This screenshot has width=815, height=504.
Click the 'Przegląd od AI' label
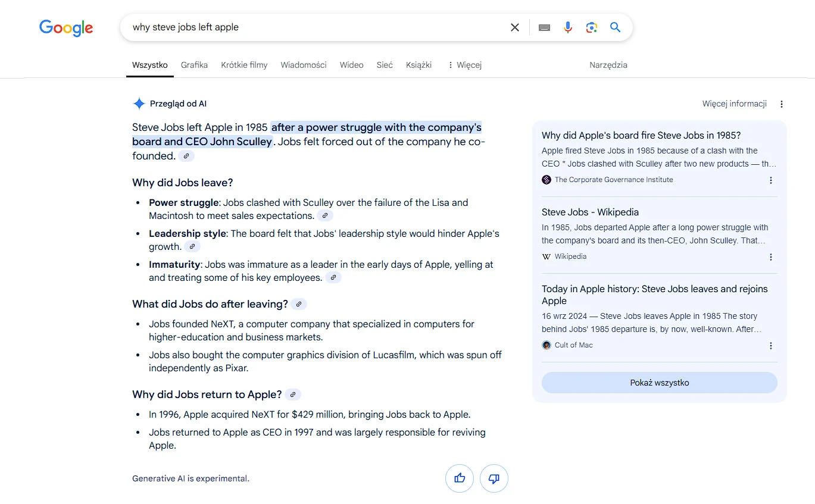[178, 104]
